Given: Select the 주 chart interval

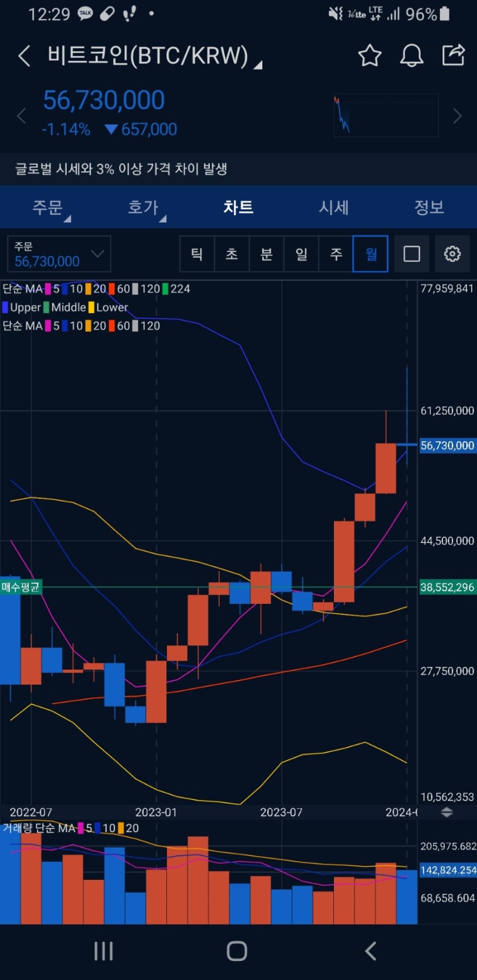Looking at the screenshot, I should pyautogui.click(x=336, y=254).
